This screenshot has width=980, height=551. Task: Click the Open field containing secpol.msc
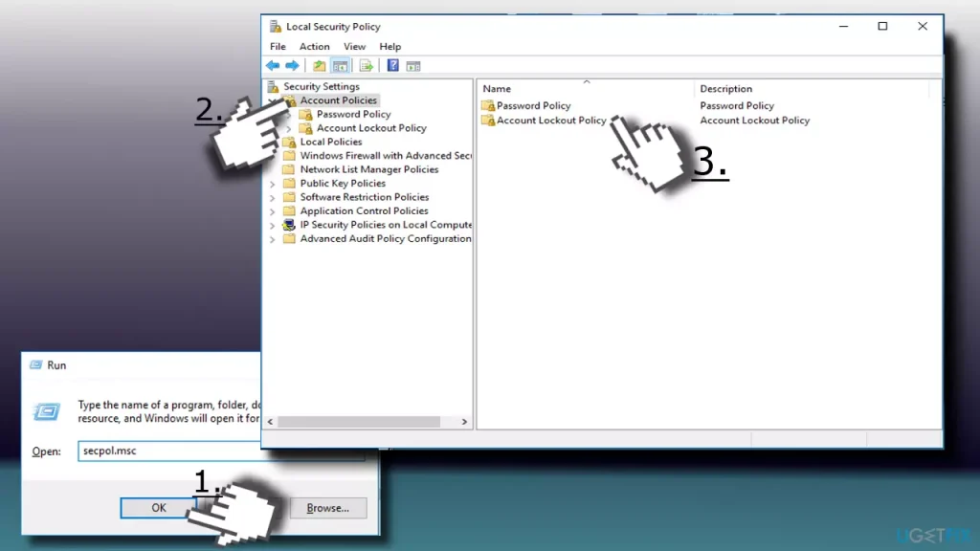(167, 452)
